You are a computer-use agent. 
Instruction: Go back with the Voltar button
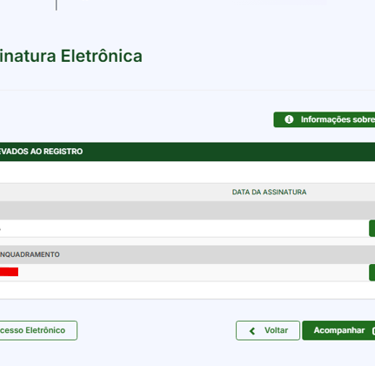268,331
